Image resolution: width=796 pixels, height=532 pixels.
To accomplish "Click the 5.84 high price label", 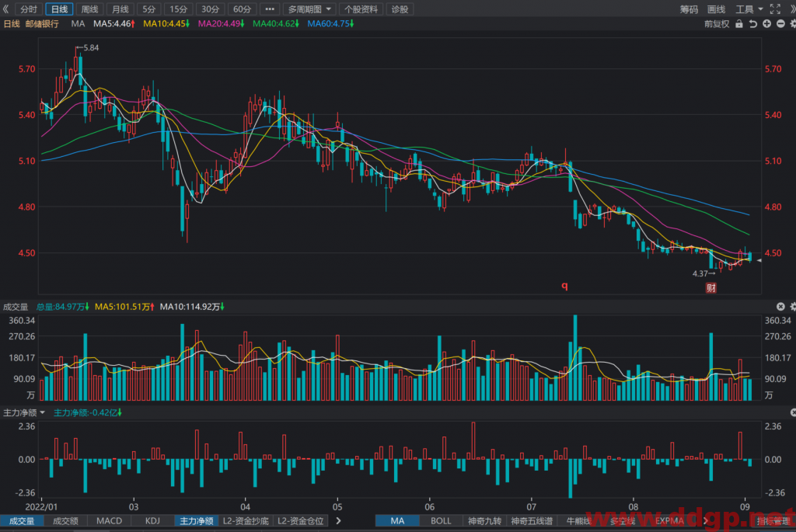I will pos(91,47).
